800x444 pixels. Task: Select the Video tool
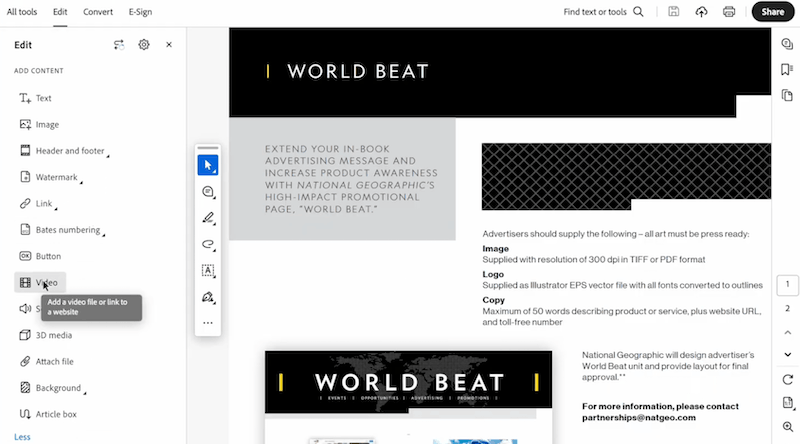(40, 282)
